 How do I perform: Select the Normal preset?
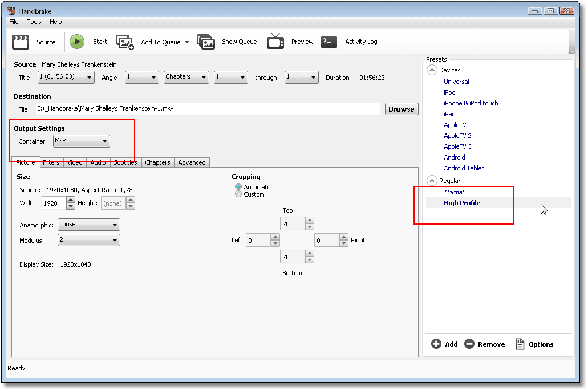(454, 192)
